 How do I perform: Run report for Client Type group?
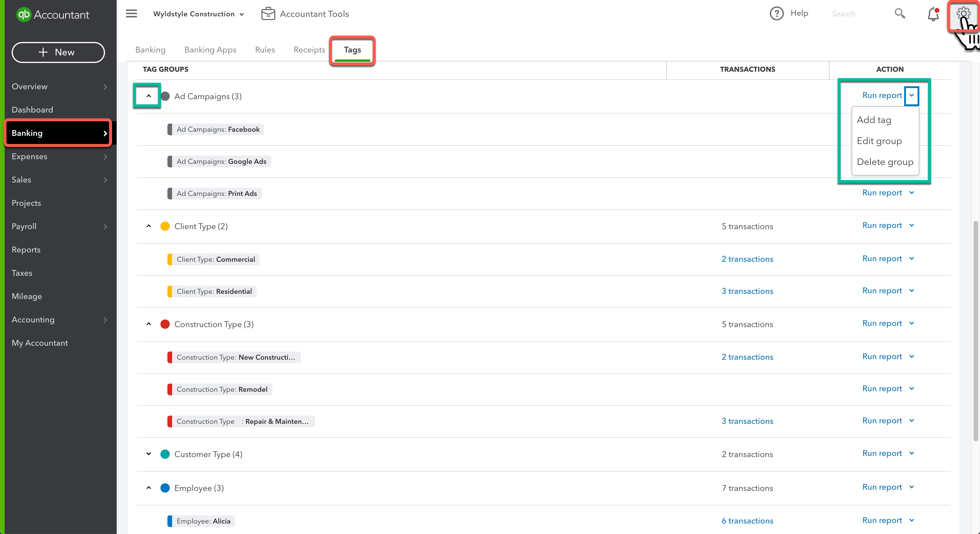[x=882, y=225]
